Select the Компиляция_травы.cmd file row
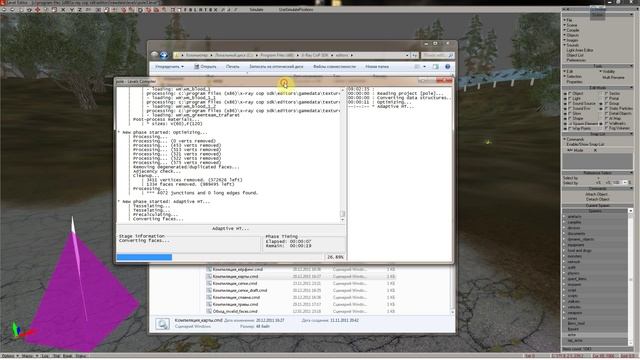 [301, 304]
